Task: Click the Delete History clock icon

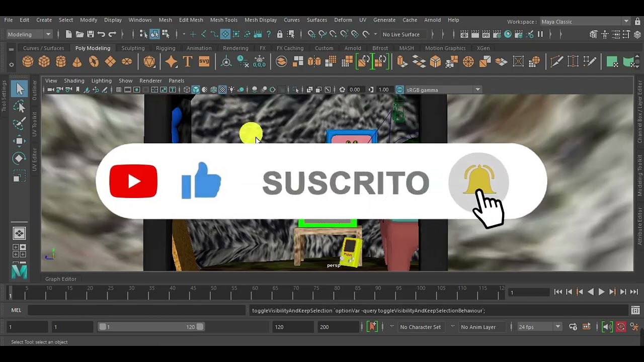Action: coord(243,61)
